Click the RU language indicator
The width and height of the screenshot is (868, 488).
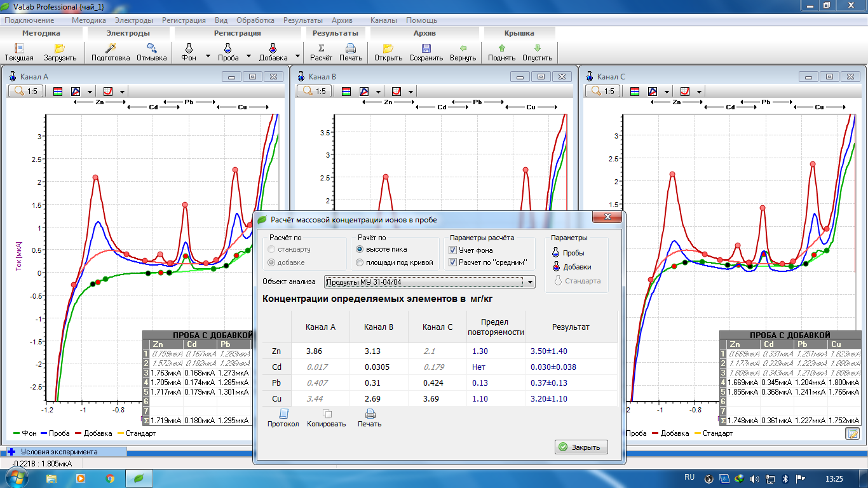click(x=689, y=477)
